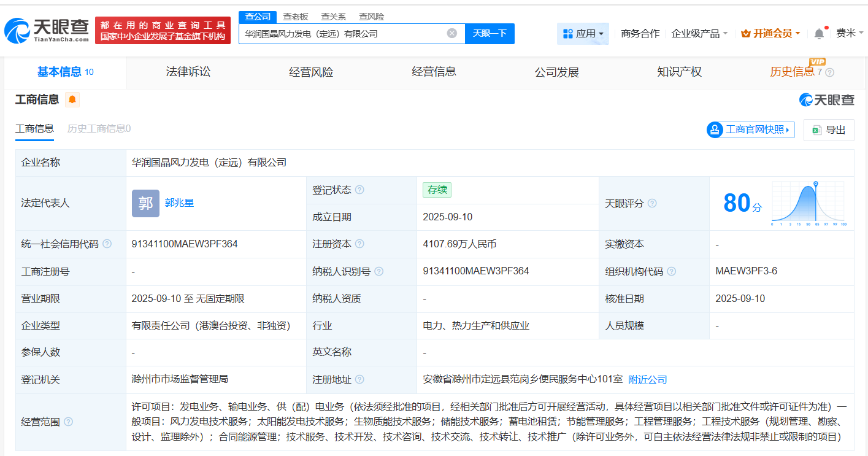Switch to the 法律诉讼 tab
The height and width of the screenshot is (456, 868).
point(188,72)
